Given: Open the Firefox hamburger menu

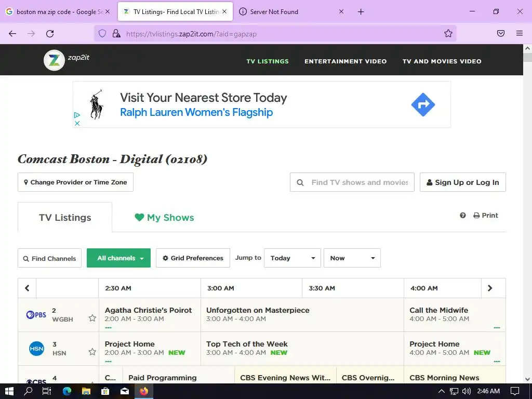Looking at the screenshot, I should pos(520,33).
